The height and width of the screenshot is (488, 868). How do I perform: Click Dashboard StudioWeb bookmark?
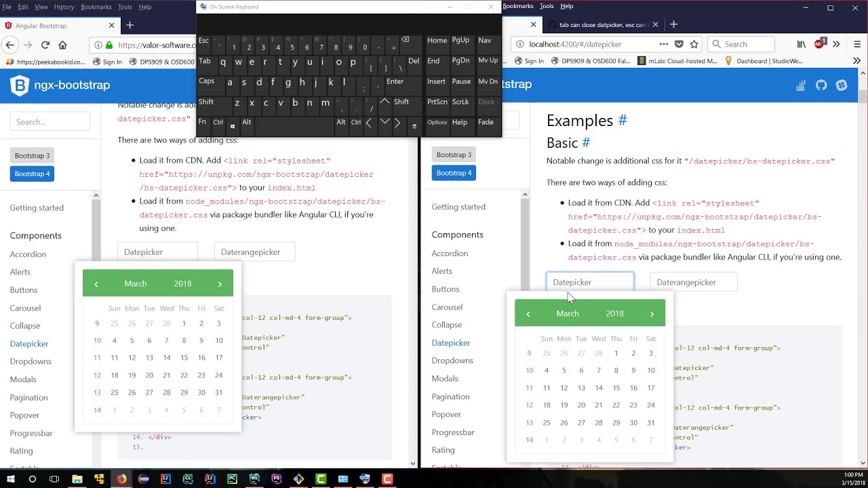click(764, 61)
